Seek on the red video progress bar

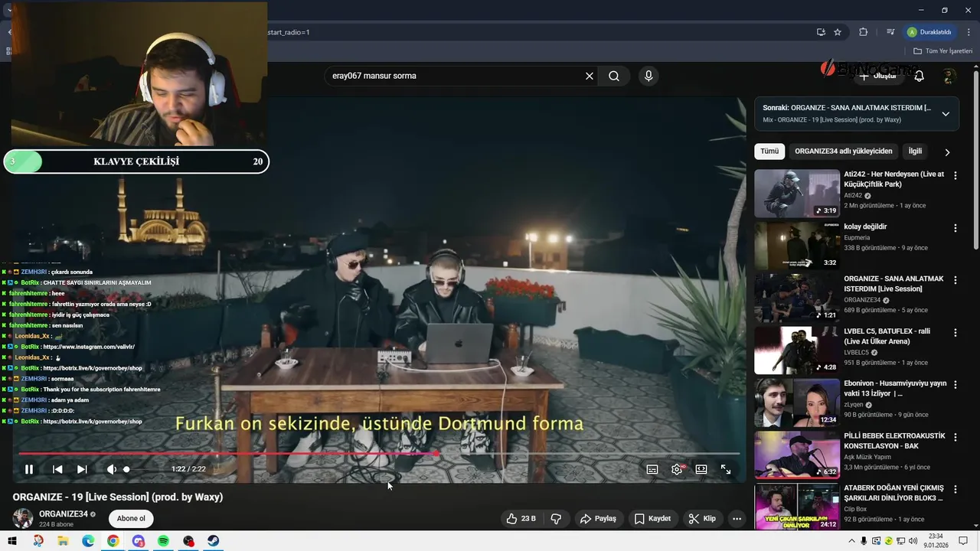[380, 454]
